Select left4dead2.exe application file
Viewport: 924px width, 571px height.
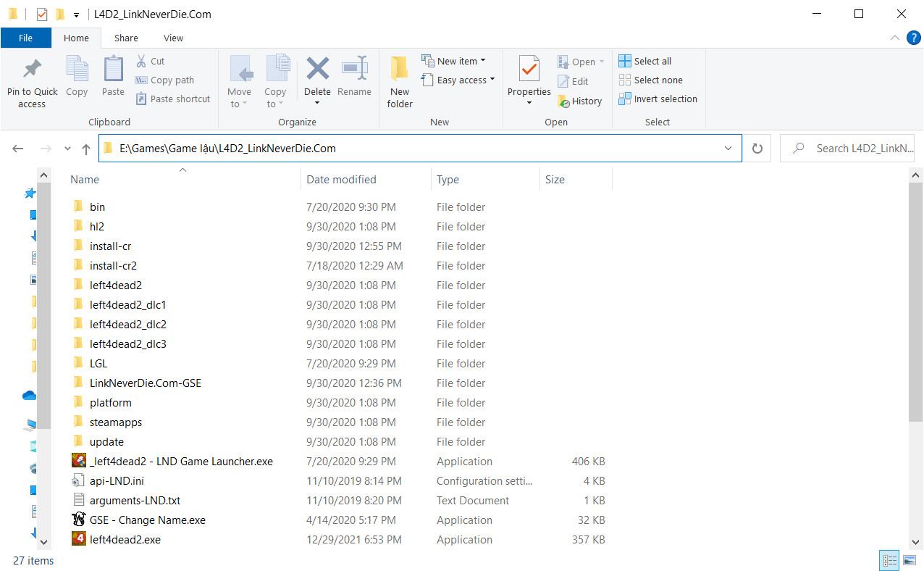tap(125, 539)
